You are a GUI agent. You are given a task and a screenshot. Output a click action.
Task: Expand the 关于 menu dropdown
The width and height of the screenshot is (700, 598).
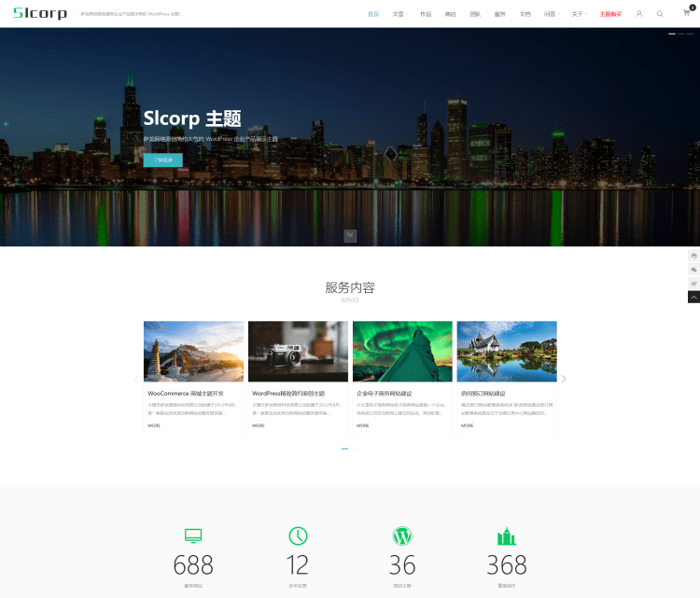tap(580, 14)
